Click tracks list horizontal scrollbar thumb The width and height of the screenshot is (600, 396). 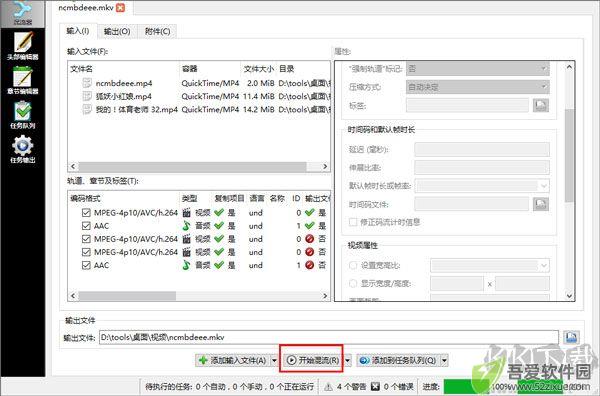[127, 296]
